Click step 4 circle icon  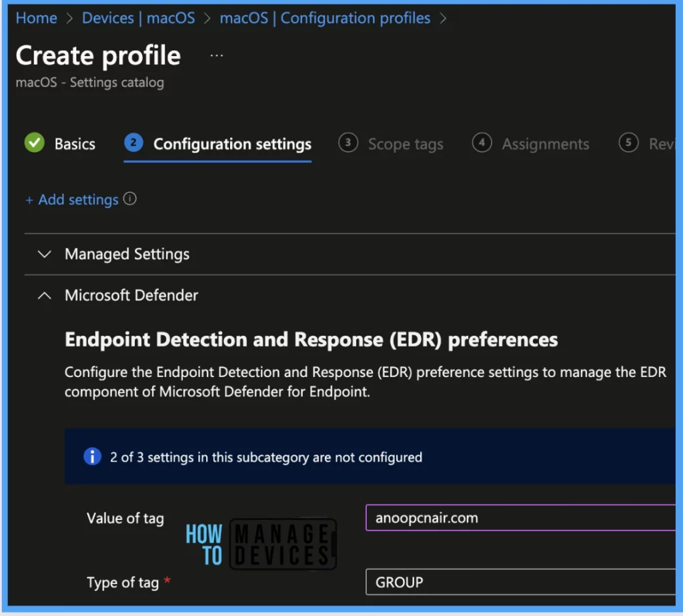[482, 143]
